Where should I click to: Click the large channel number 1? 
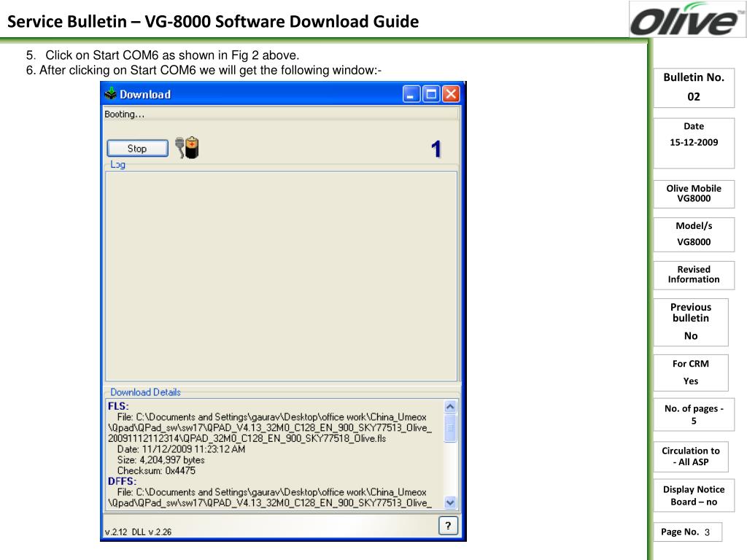tap(436, 149)
